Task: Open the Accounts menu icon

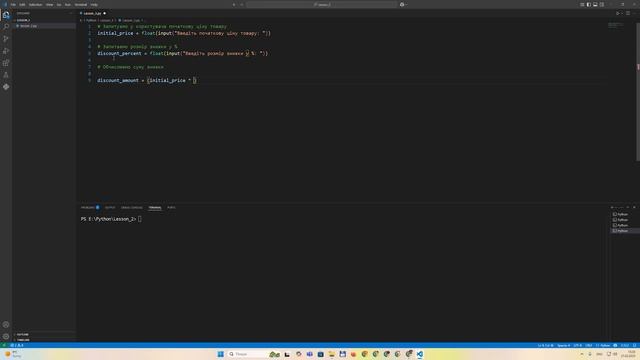Action: tap(6, 324)
